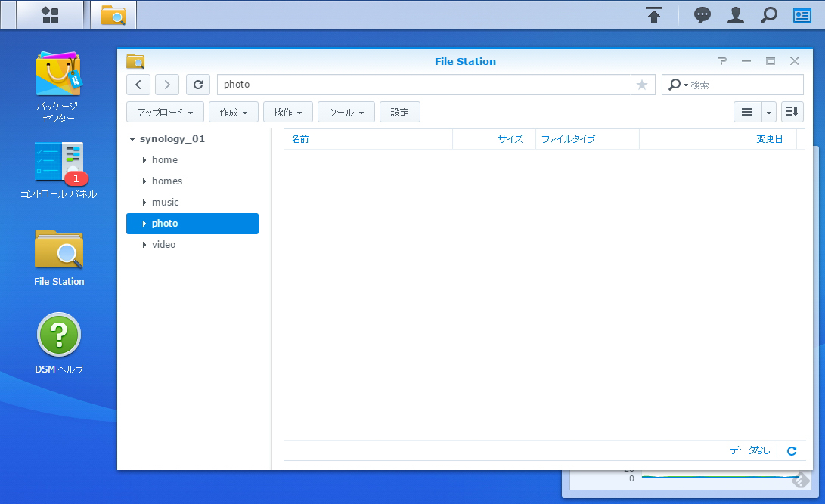Sort by 変更日 column header
825x504 pixels.
(x=718, y=139)
